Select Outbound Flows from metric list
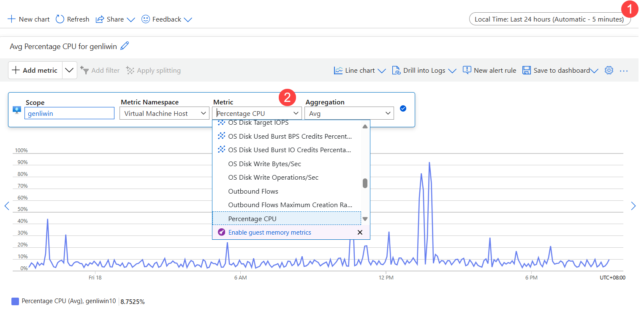 pyautogui.click(x=253, y=192)
